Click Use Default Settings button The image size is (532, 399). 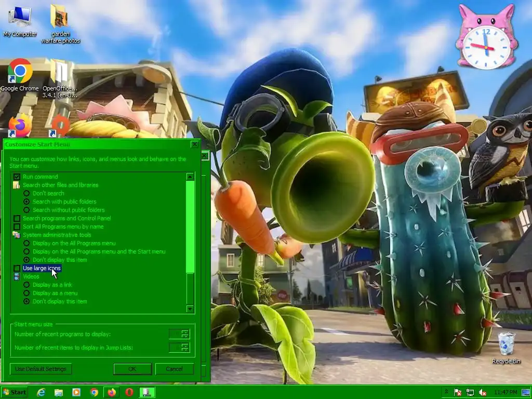coord(41,369)
